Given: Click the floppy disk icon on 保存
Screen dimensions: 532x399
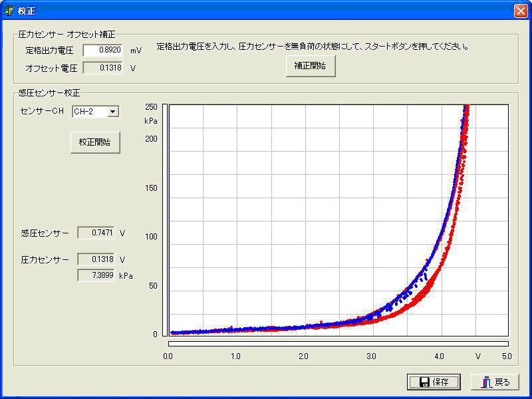Looking at the screenshot, I should coord(424,382).
